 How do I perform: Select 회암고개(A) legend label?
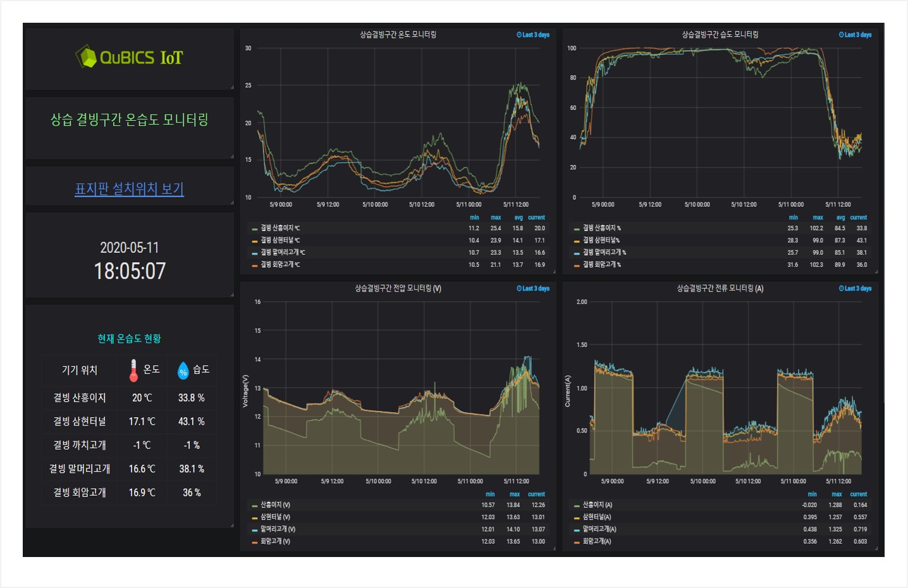[596, 541]
